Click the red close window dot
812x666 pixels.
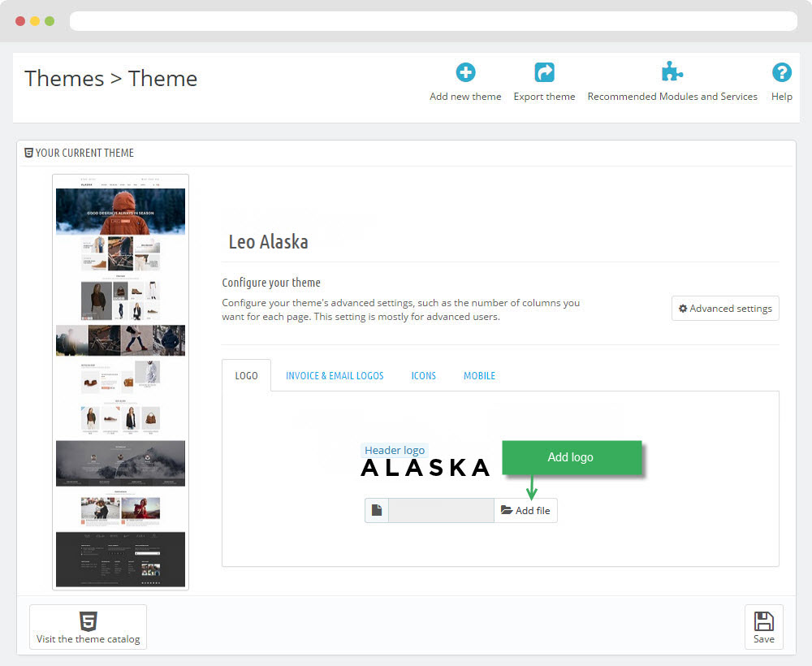coord(20,21)
